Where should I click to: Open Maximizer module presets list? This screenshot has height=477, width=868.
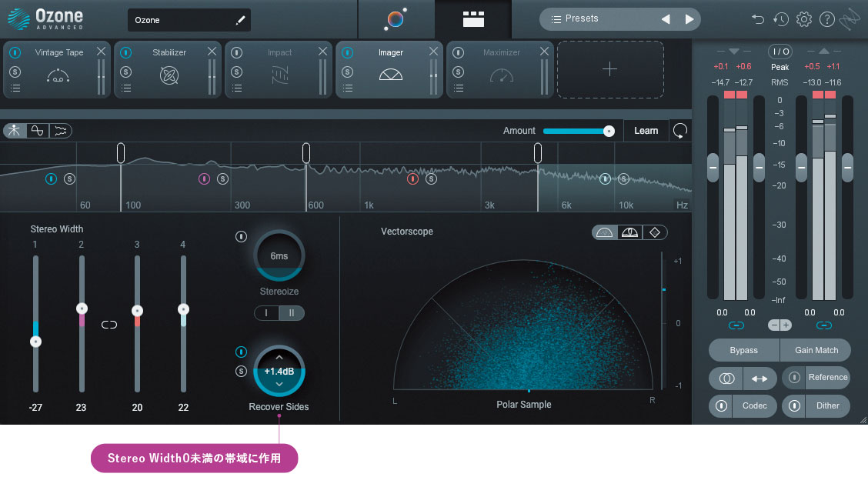click(x=458, y=88)
